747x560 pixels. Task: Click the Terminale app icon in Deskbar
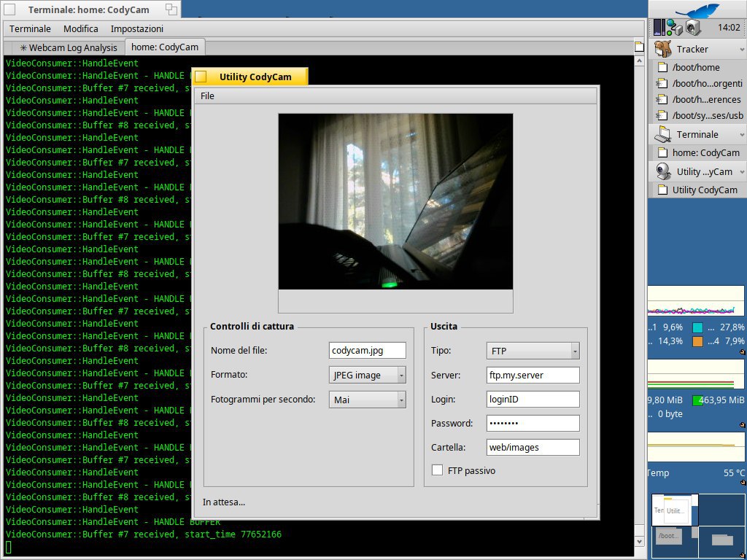663,134
